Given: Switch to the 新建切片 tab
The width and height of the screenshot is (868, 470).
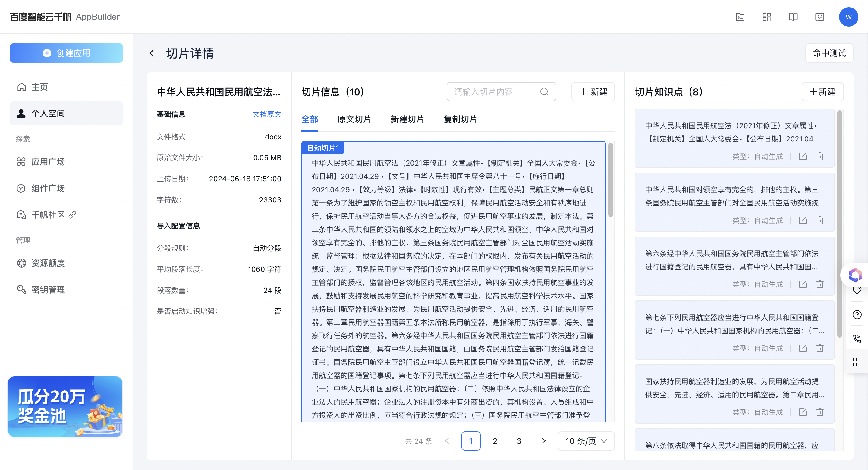Looking at the screenshot, I should pos(407,119).
